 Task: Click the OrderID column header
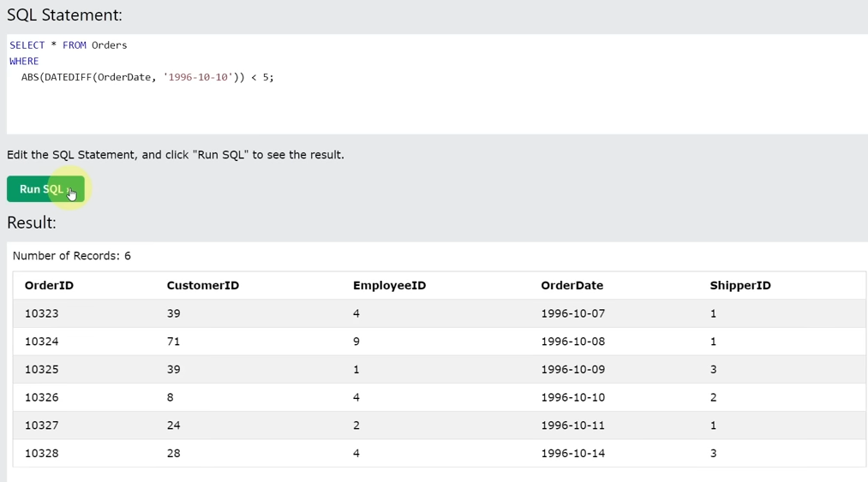point(49,286)
